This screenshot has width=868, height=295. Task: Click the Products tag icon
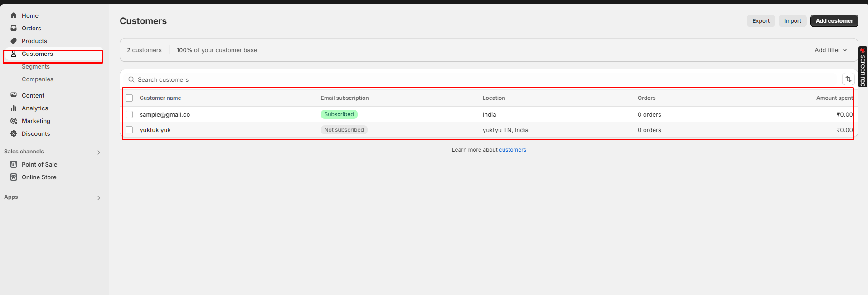click(x=14, y=41)
